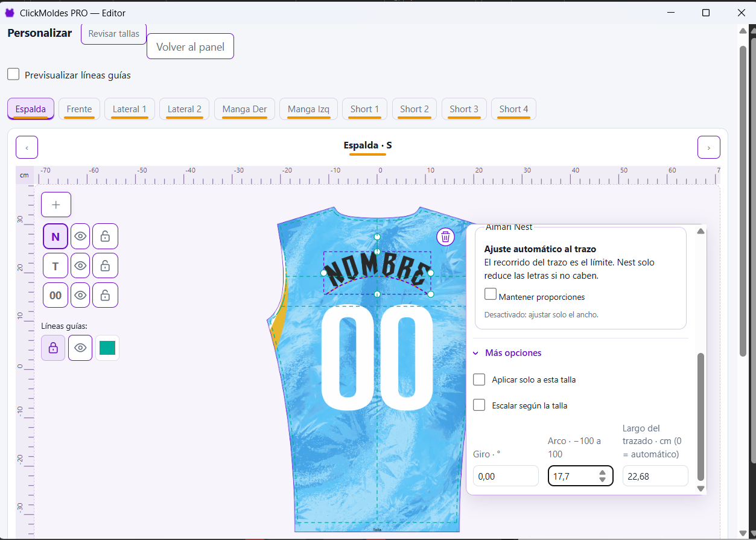
Task: Select the Manga Der tab
Action: (x=244, y=109)
